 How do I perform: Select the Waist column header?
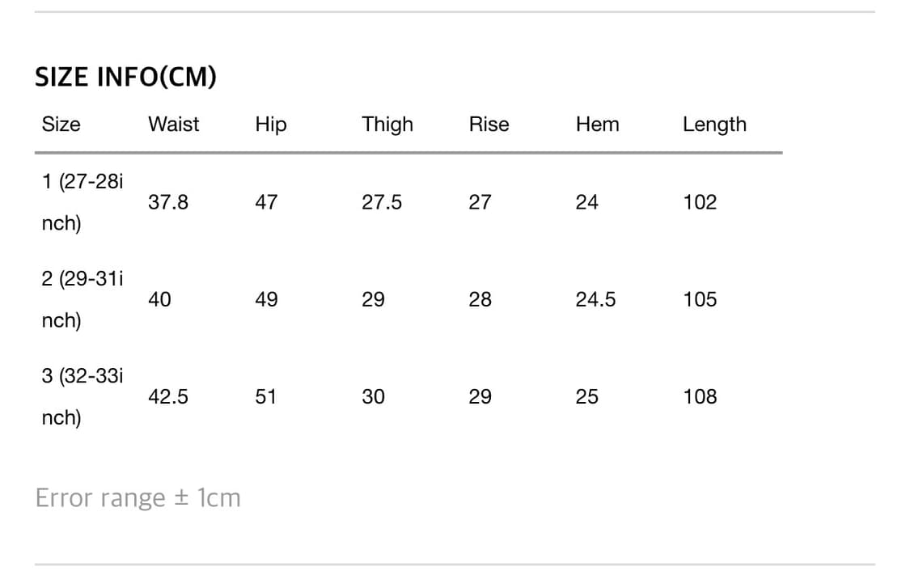point(174,125)
